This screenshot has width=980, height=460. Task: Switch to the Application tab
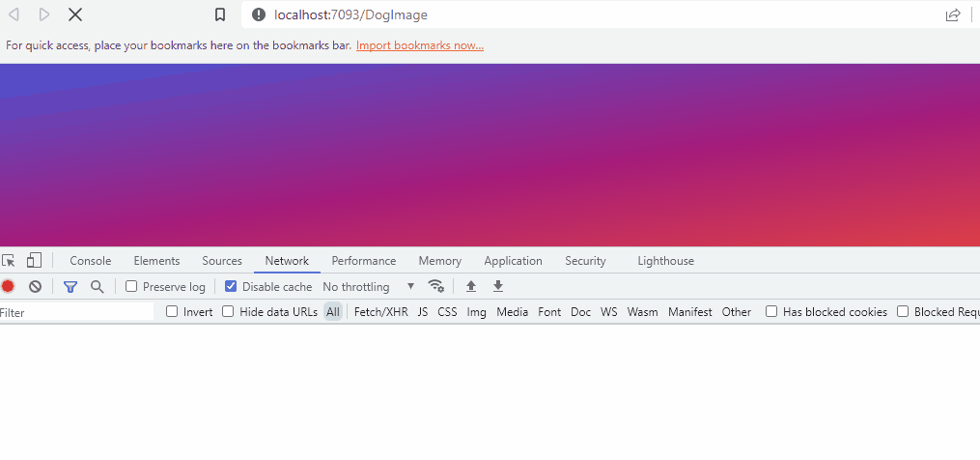513,261
